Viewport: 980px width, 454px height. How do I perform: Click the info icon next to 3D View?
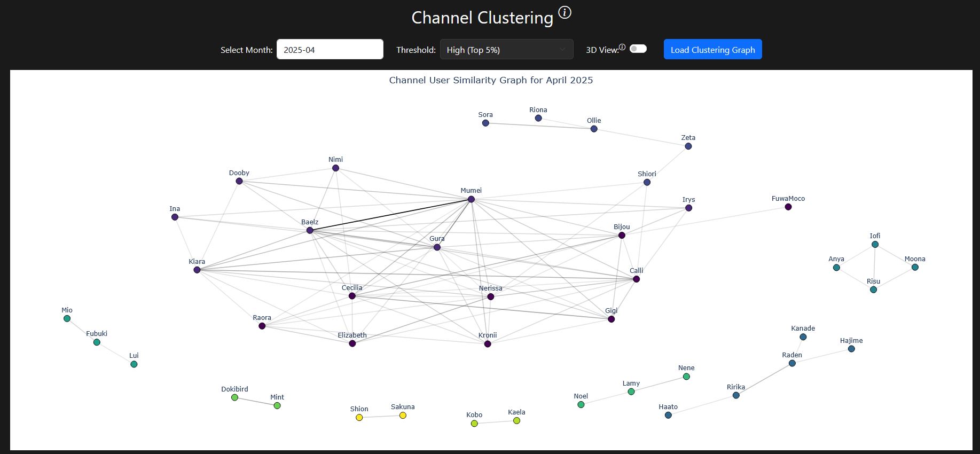pos(622,47)
